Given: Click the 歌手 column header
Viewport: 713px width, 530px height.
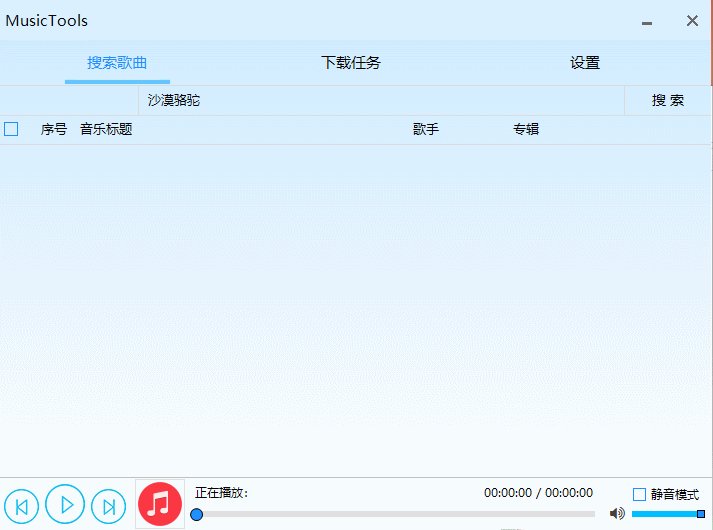Looking at the screenshot, I should pos(426,129).
